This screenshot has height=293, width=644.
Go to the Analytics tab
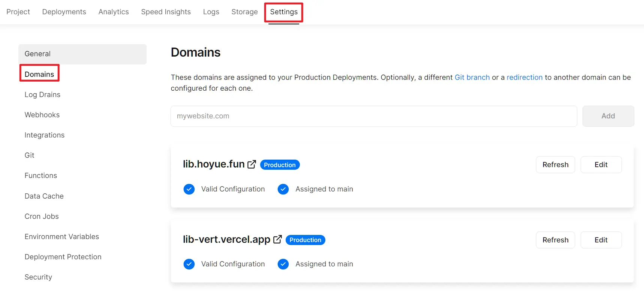pyautogui.click(x=114, y=12)
